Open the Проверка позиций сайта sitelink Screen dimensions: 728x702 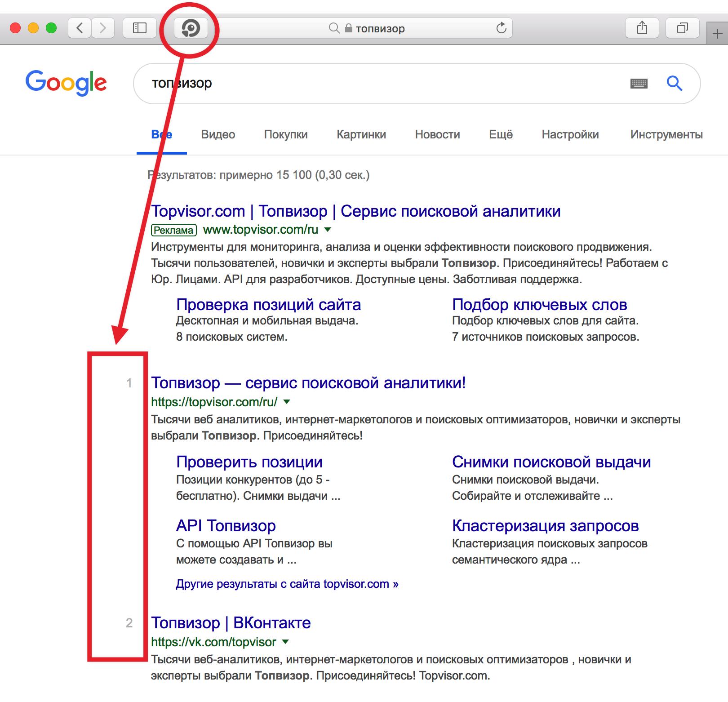point(268,304)
